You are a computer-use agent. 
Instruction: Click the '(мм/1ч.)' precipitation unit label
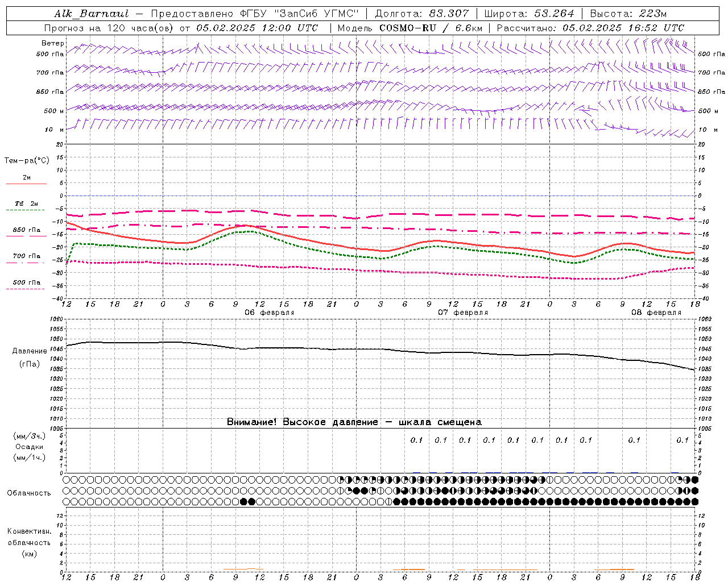point(30,458)
